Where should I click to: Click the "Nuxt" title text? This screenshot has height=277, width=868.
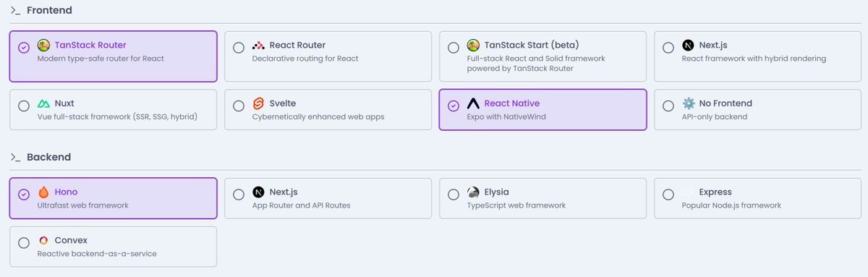pos(64,103)
